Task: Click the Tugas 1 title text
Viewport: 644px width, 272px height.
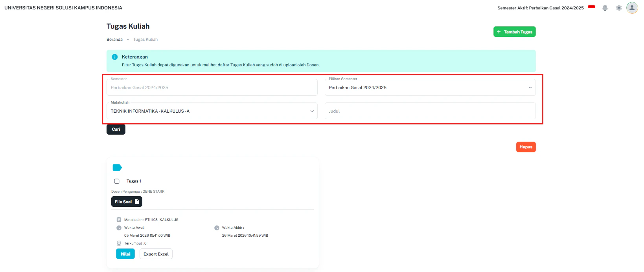Action: 134,181
